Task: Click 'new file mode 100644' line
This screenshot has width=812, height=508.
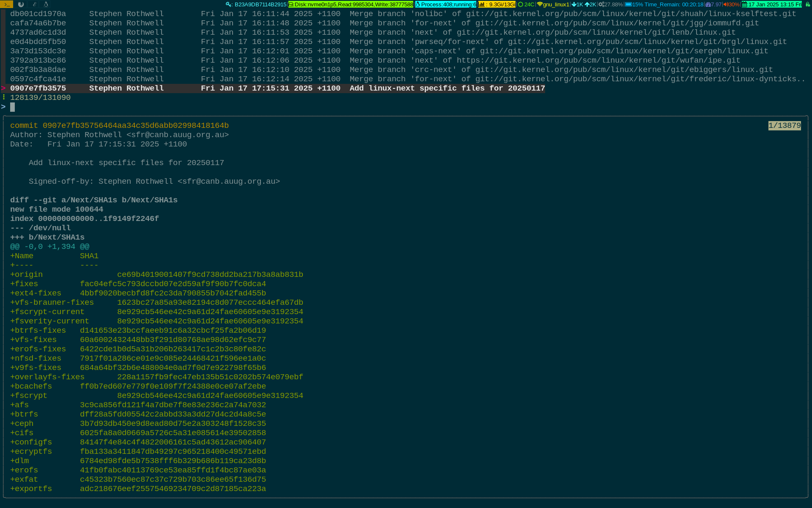Action: tap(57, 209)
